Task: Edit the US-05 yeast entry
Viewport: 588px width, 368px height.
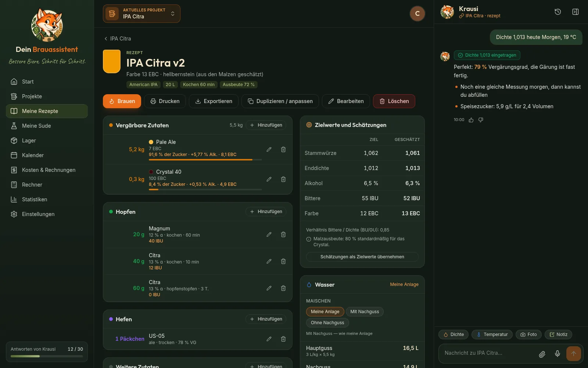Action: (269, 339)
